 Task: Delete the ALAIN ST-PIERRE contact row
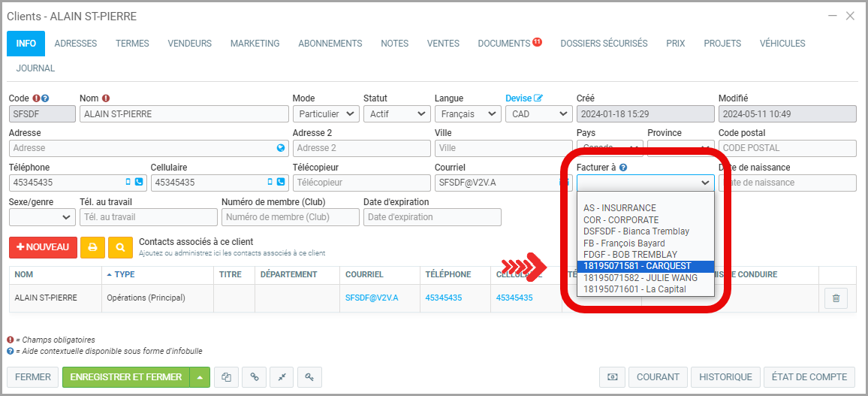(835, 298)
